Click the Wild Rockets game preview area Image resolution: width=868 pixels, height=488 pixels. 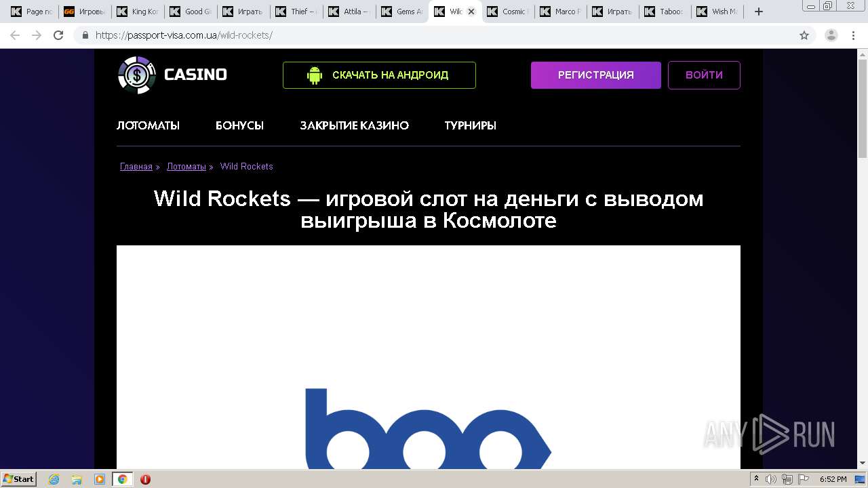429,357
